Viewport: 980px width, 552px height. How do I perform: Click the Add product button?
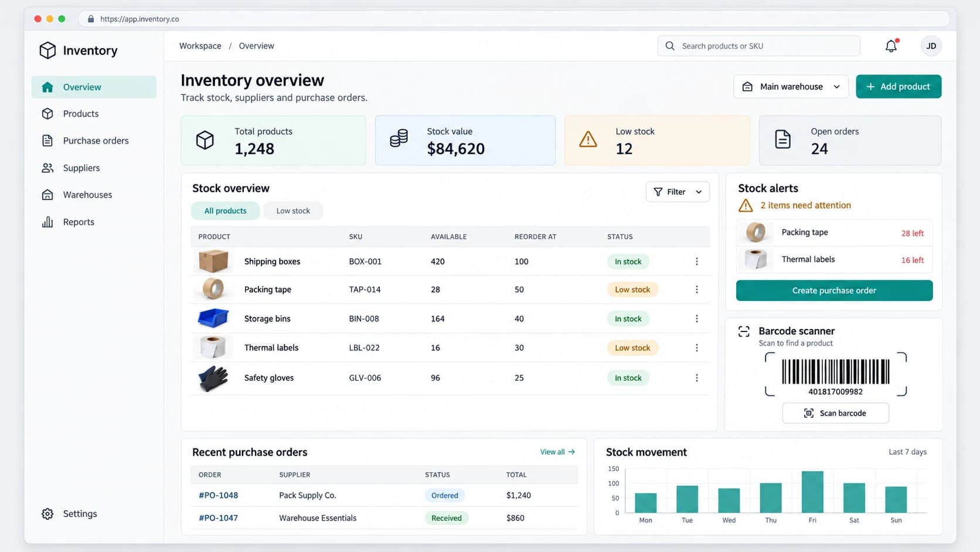(899, 87)
